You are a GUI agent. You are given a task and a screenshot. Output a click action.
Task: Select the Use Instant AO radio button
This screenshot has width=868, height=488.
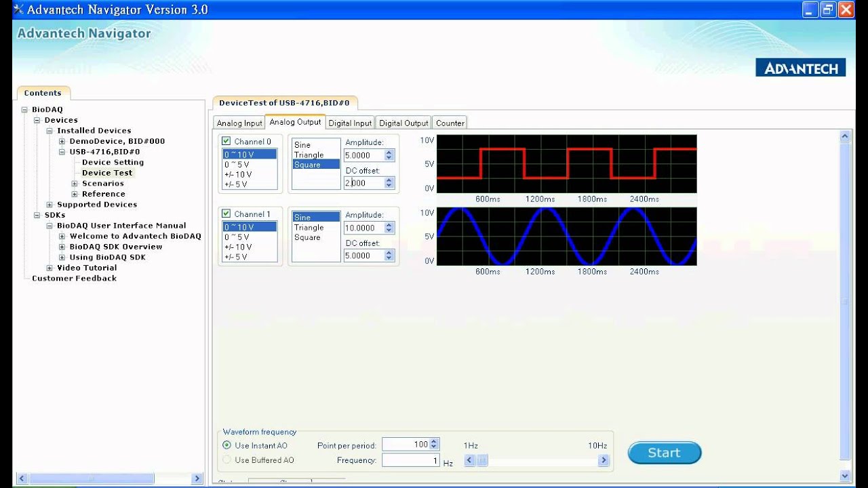(227, 445)
